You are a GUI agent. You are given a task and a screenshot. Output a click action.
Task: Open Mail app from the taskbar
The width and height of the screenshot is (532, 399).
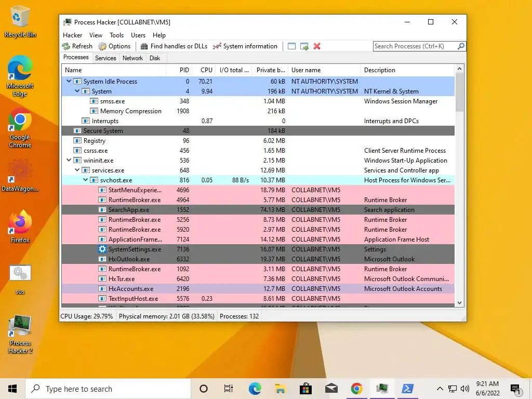click(x=331, y=389)
